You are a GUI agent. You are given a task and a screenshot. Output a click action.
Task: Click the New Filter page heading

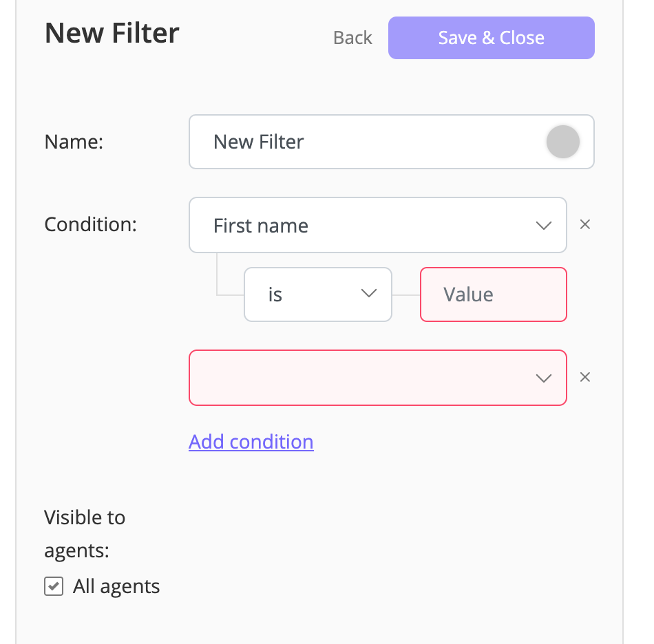click(x=112, y=33)
